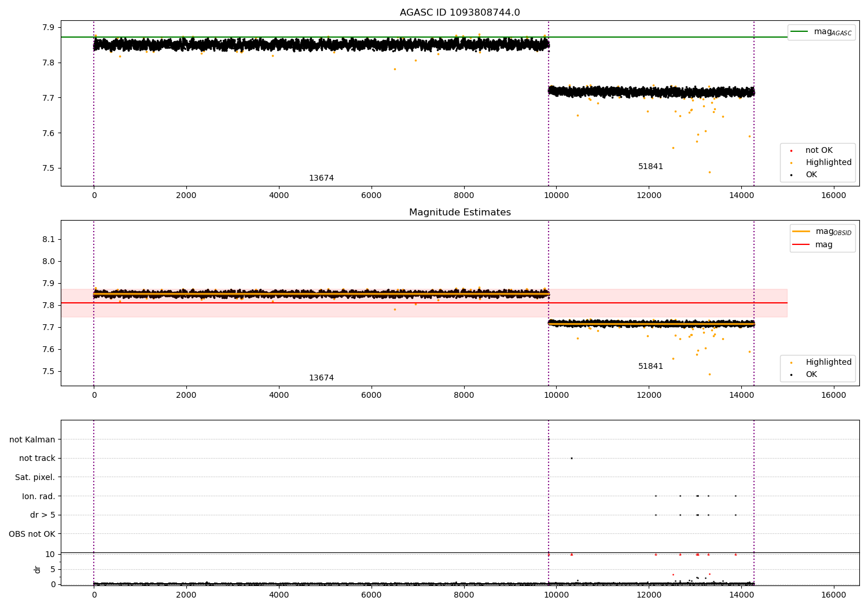The height and width of the screenshot is (608, 868).
Task: Click the 'Magnitude Estimates' subplot title
Action: 459,213
